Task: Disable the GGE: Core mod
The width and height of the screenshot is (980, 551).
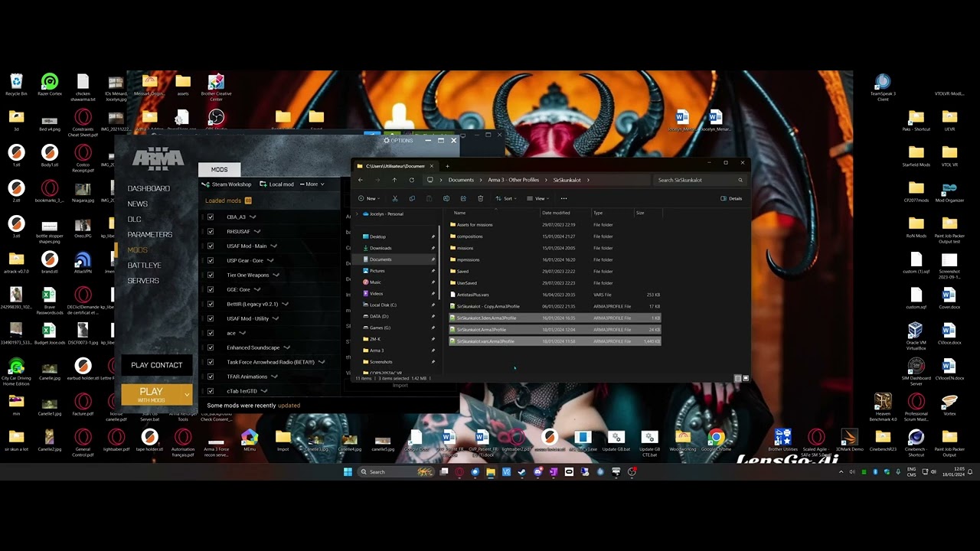Action: [x=211, y=289]
